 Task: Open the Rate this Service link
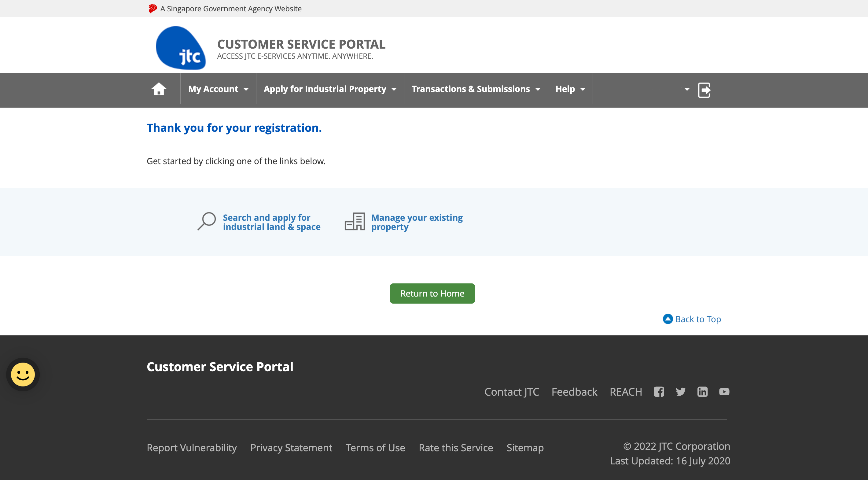pos(456,448)
